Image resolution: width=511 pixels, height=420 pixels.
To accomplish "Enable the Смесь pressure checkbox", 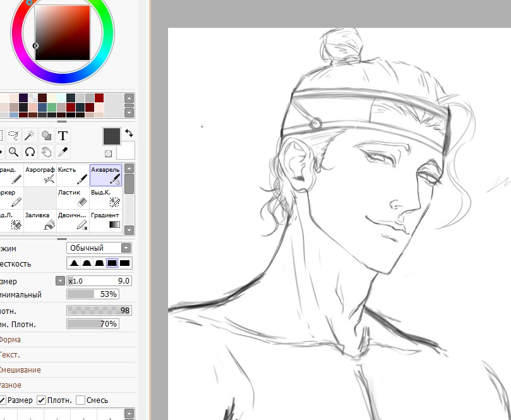I will tap(80, 400).
